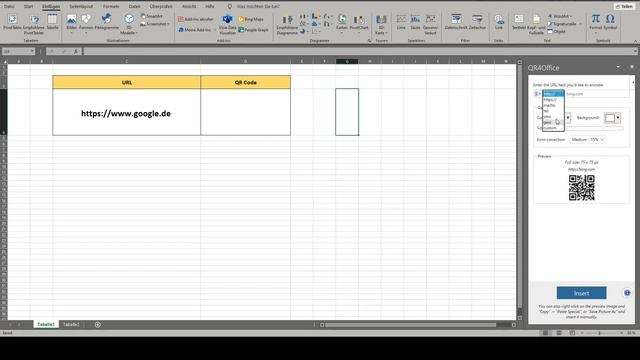The image size is (640, 360).
Task: Insert a Textfeld
Action: [519, 22]
